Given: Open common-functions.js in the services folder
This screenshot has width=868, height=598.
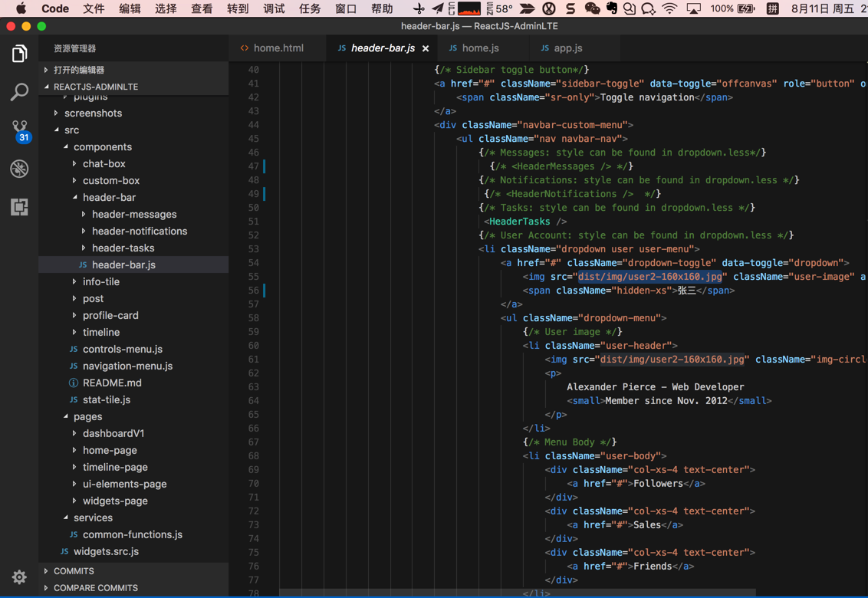Looking at the screenshot, I should [x=132, y=534].
